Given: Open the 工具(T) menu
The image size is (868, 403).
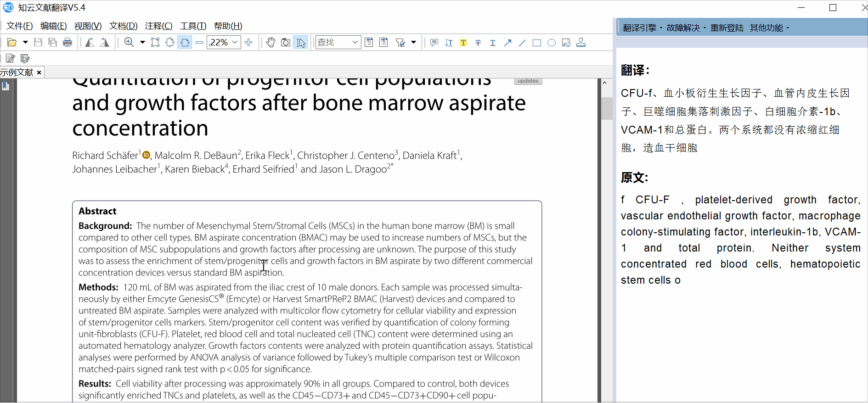Looking at the screenshot, I should [193, 26].
